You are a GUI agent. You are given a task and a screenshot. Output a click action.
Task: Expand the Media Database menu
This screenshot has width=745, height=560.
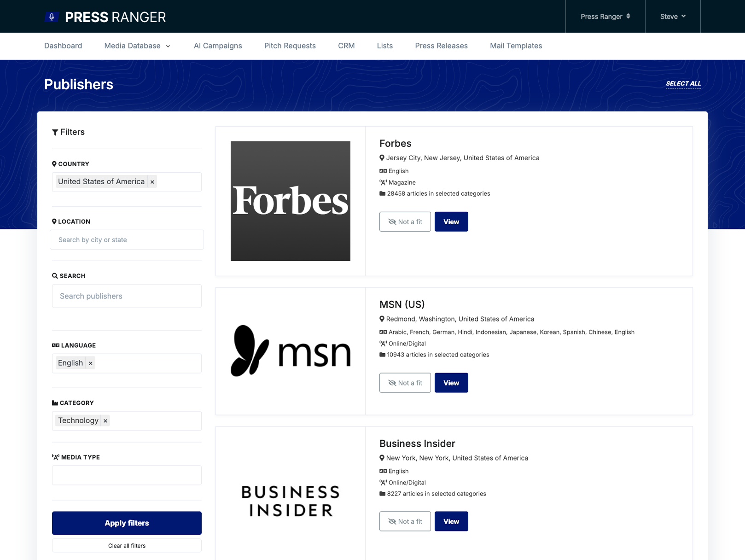pos(137,46)
